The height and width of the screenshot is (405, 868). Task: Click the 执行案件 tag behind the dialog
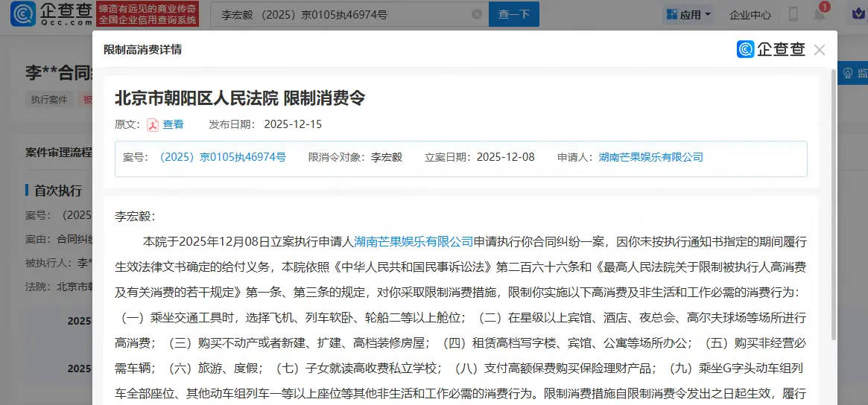click(x=49, y=100)
